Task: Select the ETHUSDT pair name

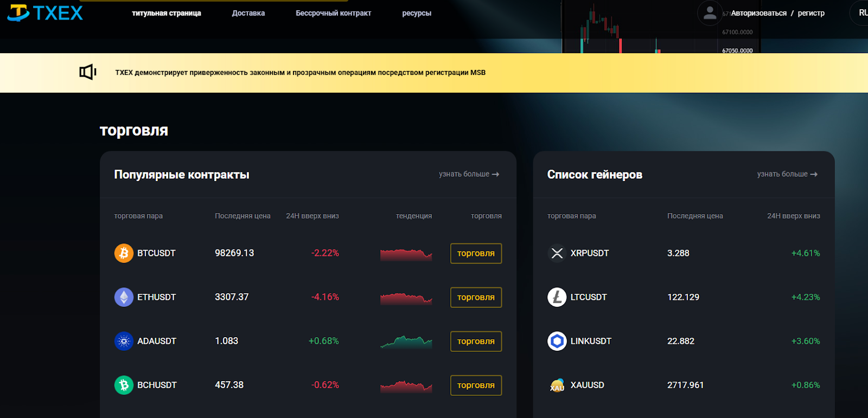Action: click(x=156, y=297)
